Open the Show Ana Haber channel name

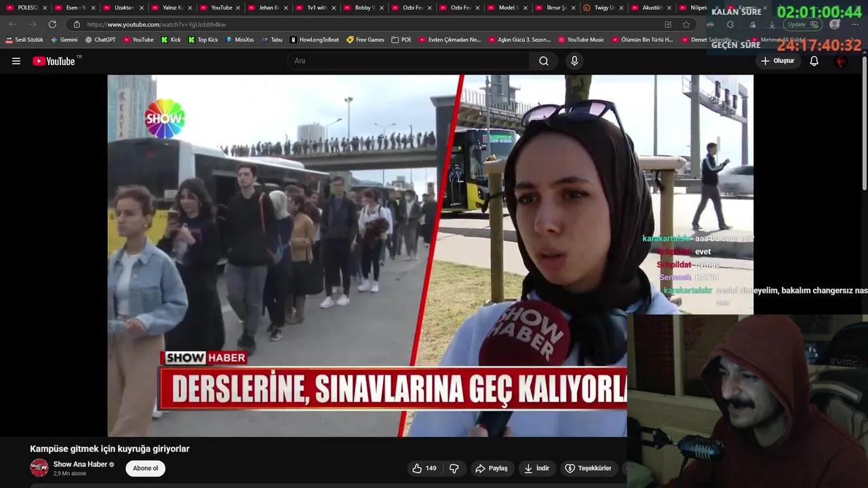[80, 464]
